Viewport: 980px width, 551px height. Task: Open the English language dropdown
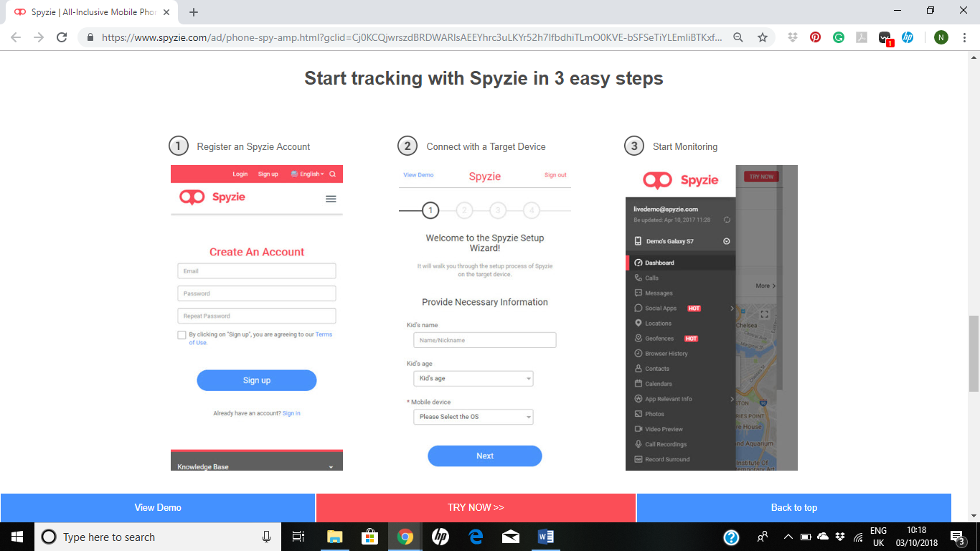point(307,174)
